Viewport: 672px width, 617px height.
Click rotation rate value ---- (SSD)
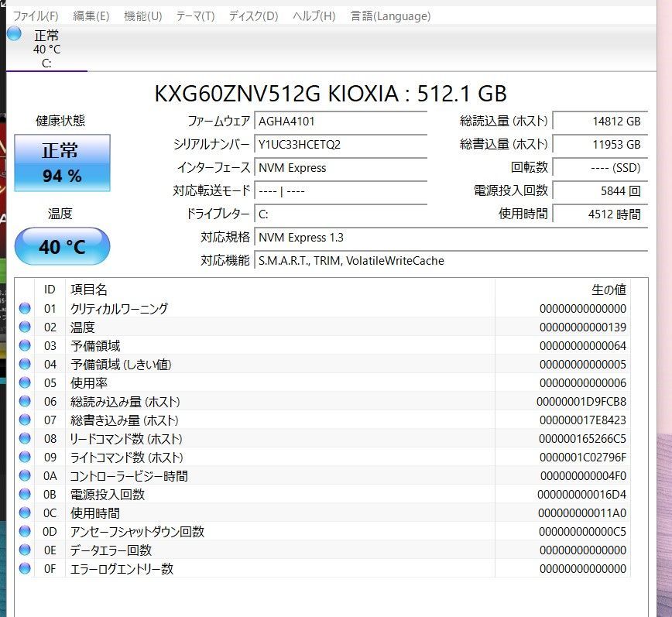pyautogui.click(x=600, y=167)
